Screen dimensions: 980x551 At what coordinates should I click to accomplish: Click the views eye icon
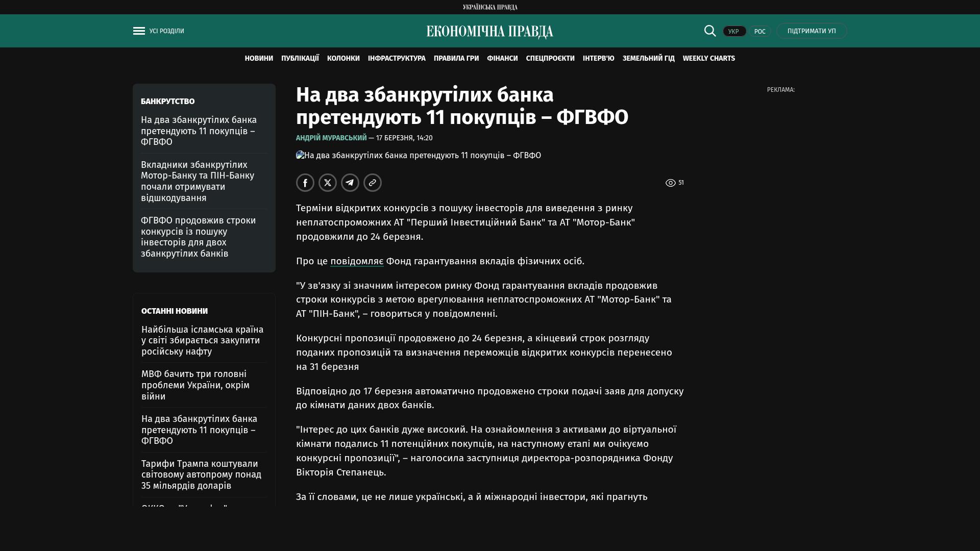point(671,183)
